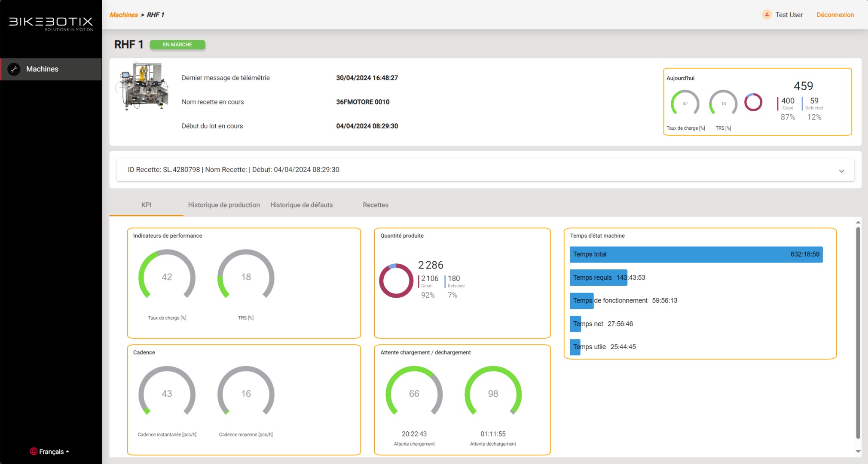Viewport: 868px width, 464px height.
Task: Switch to Historique de production tab
Action: [224, 205]
